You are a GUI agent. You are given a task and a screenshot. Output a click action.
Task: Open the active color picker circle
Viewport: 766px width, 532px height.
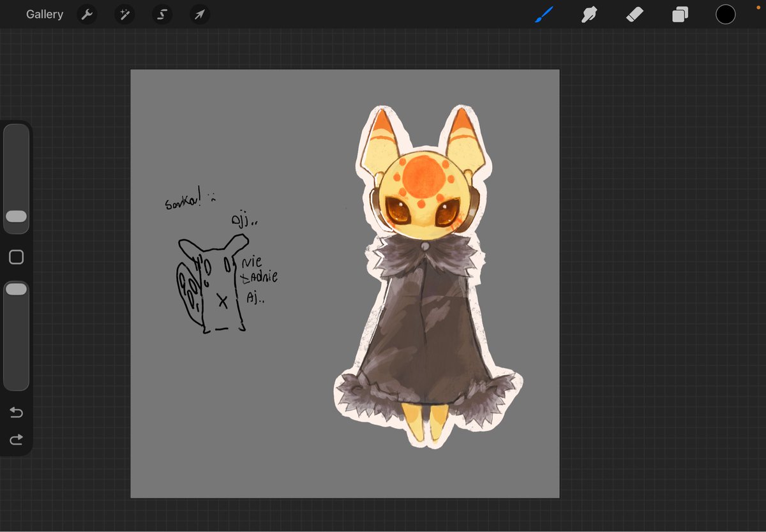point(725,14)
